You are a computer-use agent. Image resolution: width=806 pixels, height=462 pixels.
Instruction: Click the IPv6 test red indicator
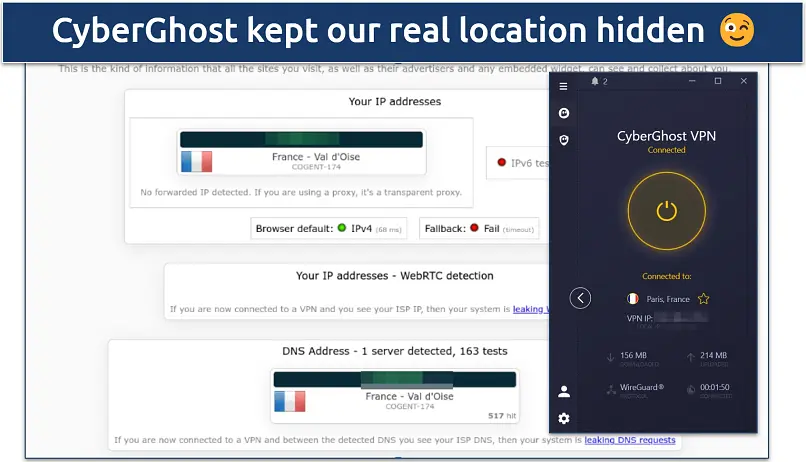click(x=502, y=162)
